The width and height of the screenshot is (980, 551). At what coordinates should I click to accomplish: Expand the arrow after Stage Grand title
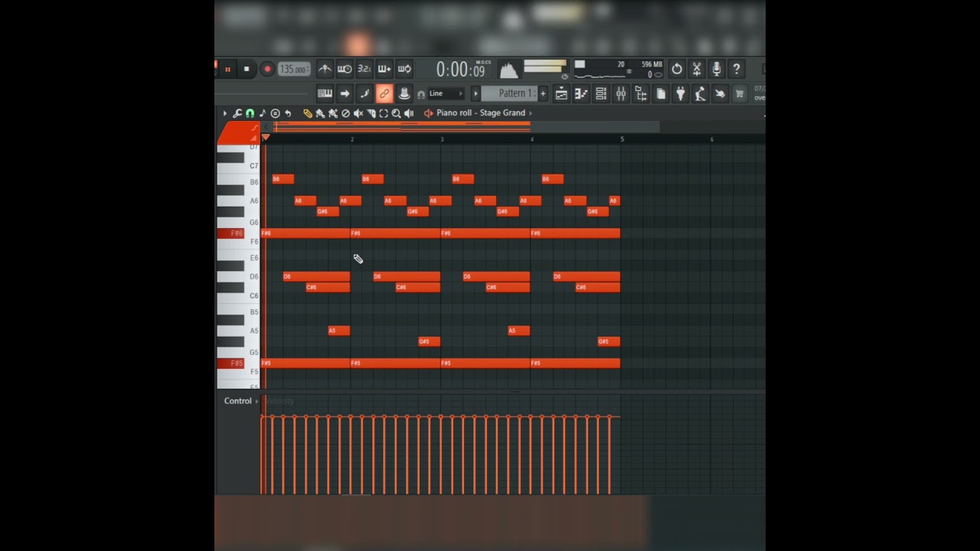point(531,113)
